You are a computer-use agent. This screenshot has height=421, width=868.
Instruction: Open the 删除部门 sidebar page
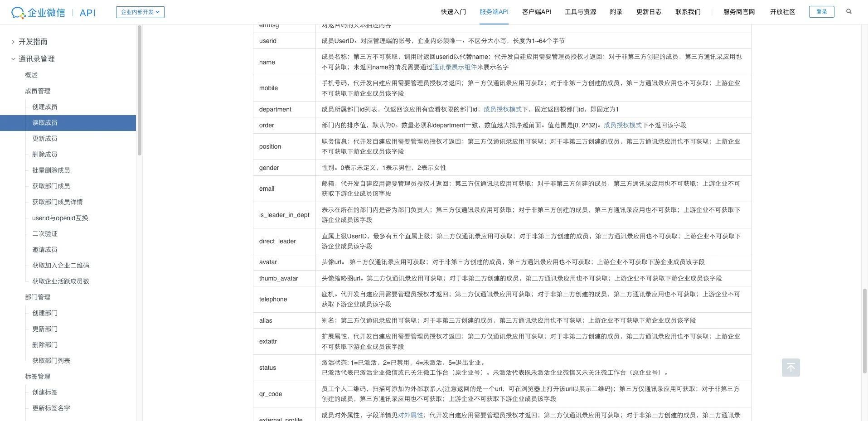pos(45,345)
